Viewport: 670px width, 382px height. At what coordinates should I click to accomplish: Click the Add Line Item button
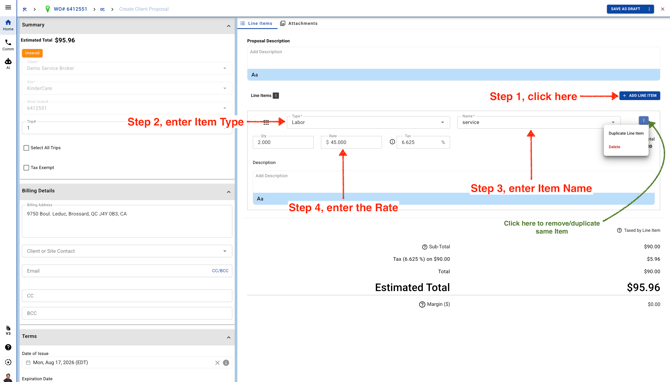[640, 95]
